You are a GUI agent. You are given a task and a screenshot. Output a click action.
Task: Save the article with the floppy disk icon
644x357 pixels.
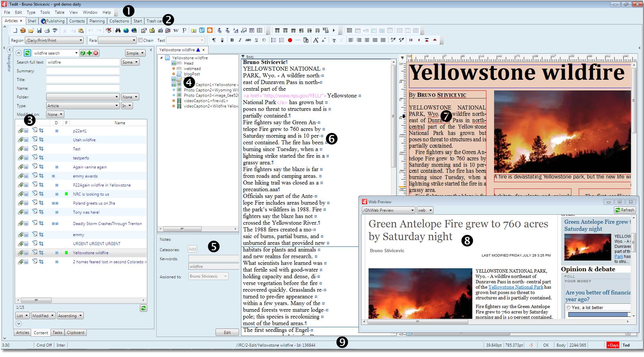coord(39,30)
